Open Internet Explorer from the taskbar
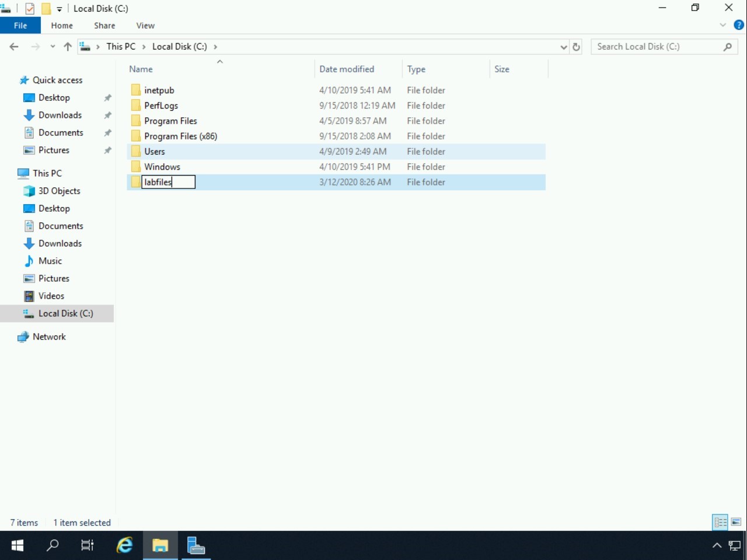This screenshot has width=747, height=560. 124,545
